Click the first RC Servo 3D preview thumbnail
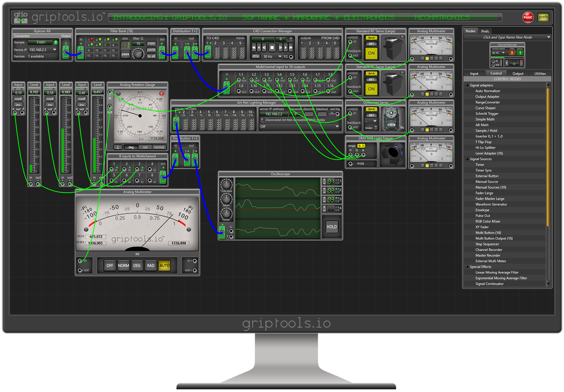The width and height of the screenshot is (564, 392). pos(393,47)
